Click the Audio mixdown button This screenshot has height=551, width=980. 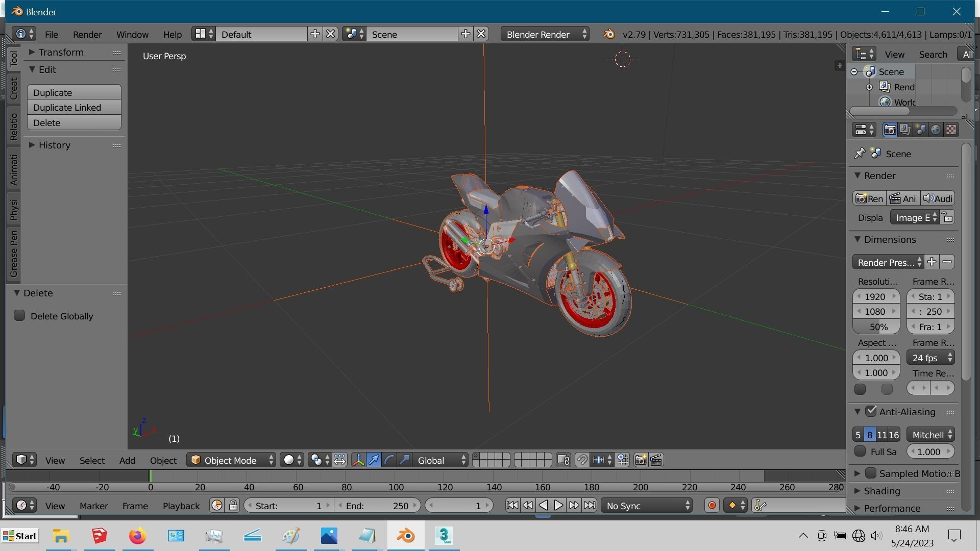click(x=938, y=198)
